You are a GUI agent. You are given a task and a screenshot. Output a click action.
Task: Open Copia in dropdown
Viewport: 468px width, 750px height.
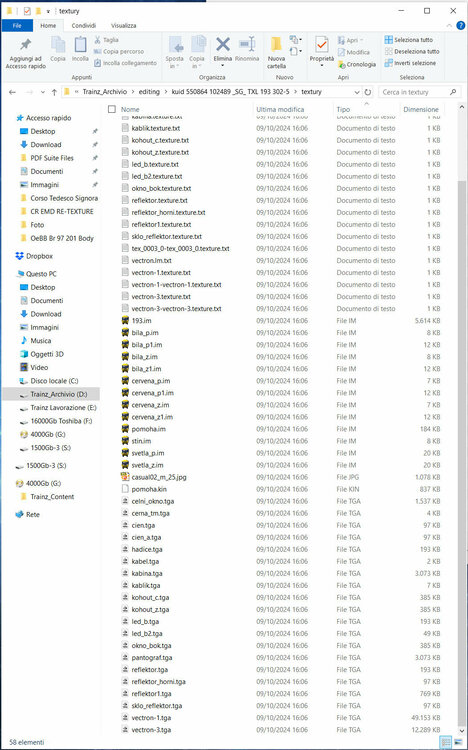tap(196, 62)
